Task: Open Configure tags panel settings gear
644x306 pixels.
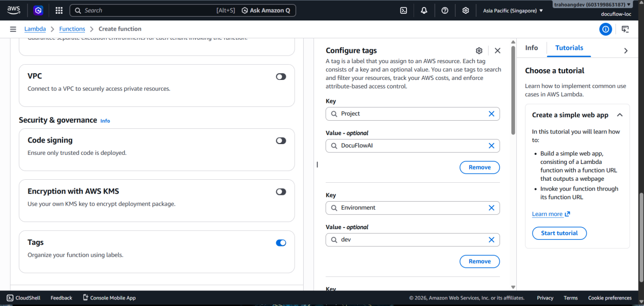Action: click(x=479, y=50)
